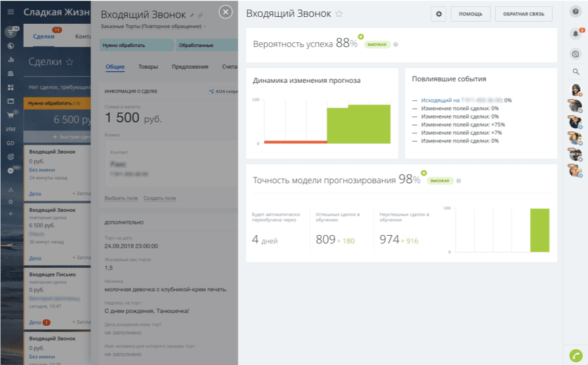Expand Заказные Торты pipeline dropdown
Screen dimensions: 588x365
(204, 26)
